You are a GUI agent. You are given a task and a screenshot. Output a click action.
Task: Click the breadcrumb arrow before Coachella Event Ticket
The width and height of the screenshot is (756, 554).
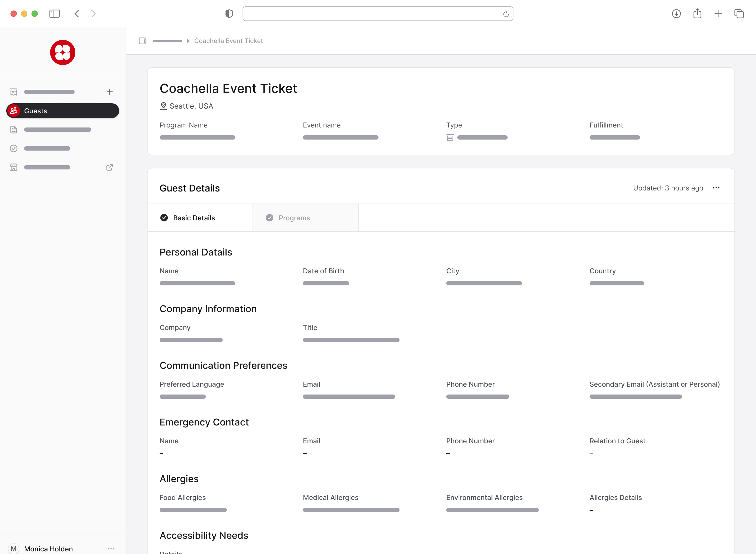pos(188,41)
